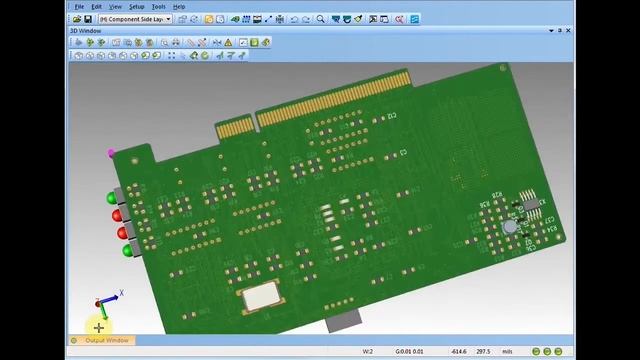Click the last arrow icon in view toolbar

[x=242, y=55]
